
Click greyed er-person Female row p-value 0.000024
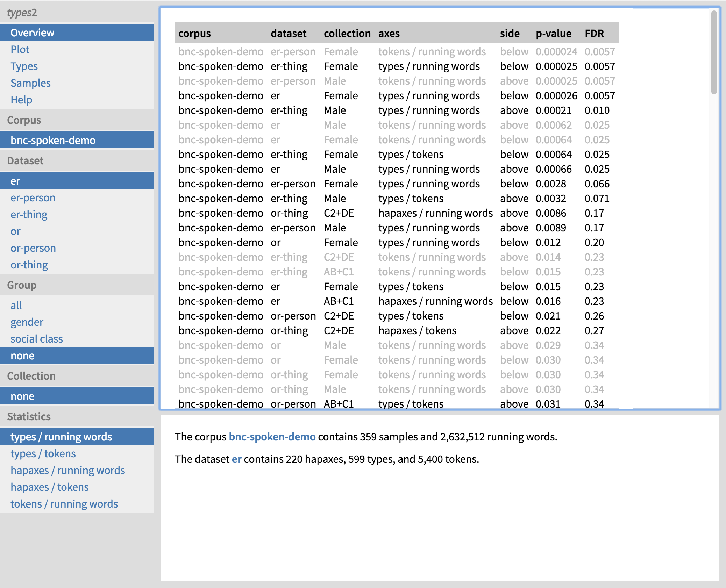coord(556,51)
